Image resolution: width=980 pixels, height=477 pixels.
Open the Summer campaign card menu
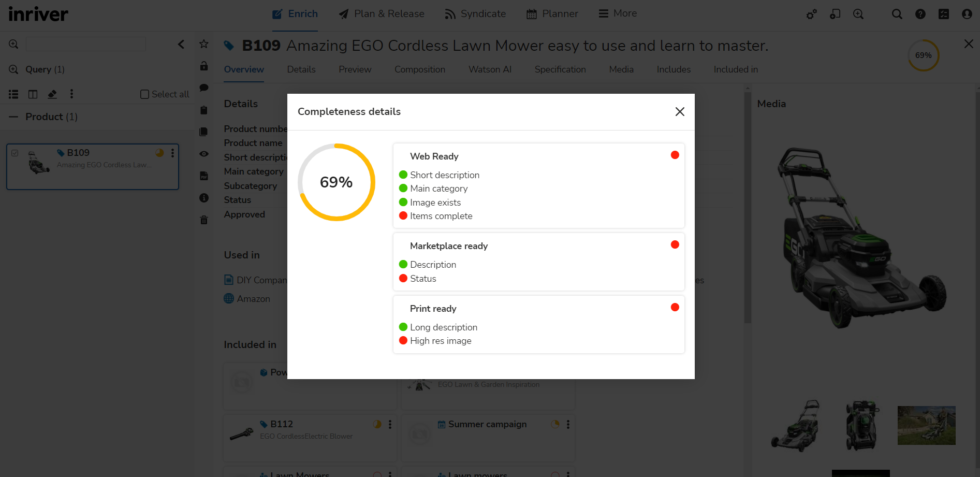point(568,424)
